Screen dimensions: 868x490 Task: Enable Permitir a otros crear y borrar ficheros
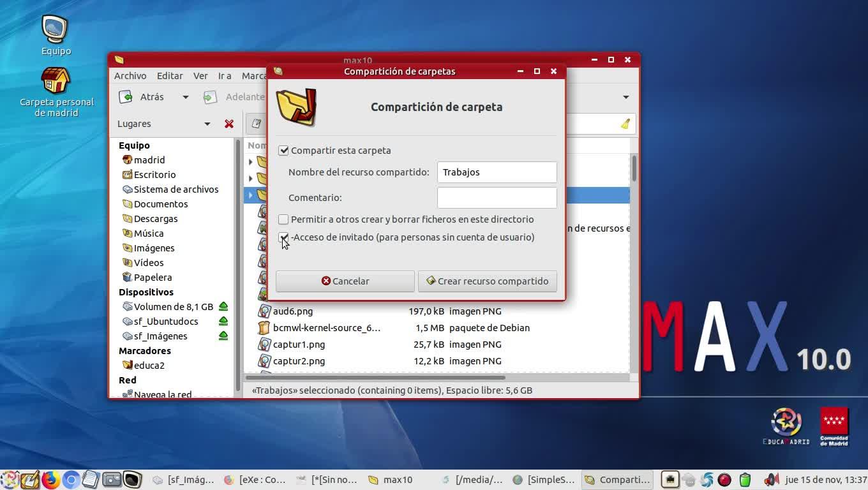click(283, 219)
